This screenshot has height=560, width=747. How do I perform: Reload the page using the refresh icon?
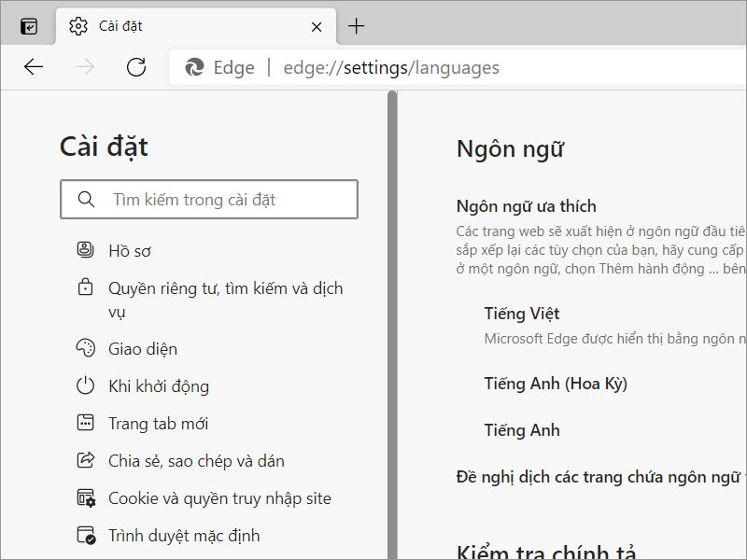(x=136, y=67)
